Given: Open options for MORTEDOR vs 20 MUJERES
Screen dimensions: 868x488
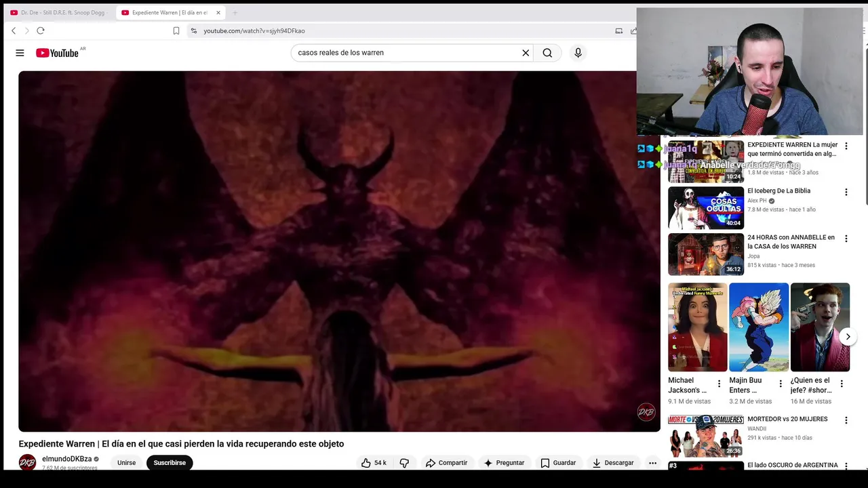Looking at the screenshot, I should pos(846,420).
